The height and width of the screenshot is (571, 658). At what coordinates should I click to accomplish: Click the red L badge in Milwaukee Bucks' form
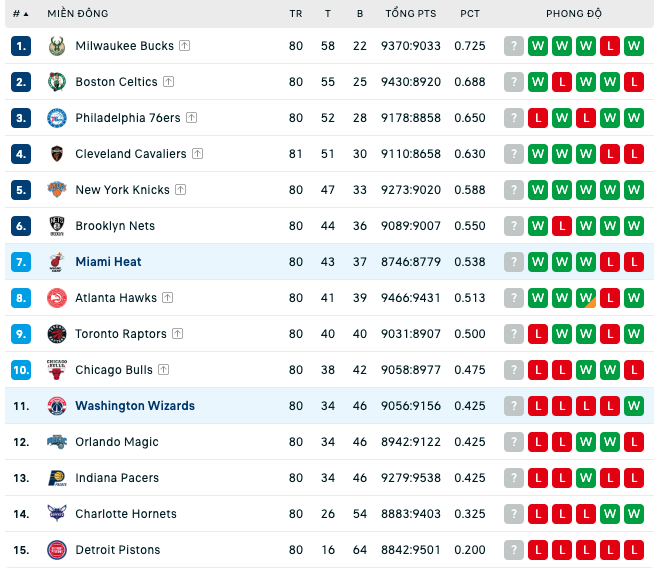610,46
